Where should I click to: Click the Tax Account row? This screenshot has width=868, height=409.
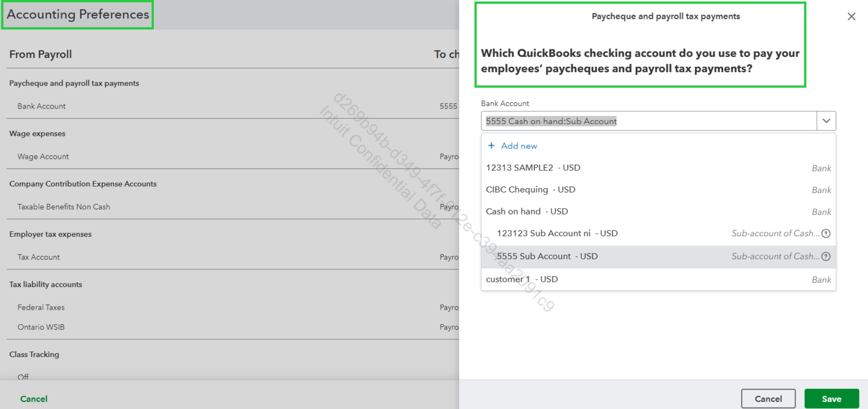(232, 257)
